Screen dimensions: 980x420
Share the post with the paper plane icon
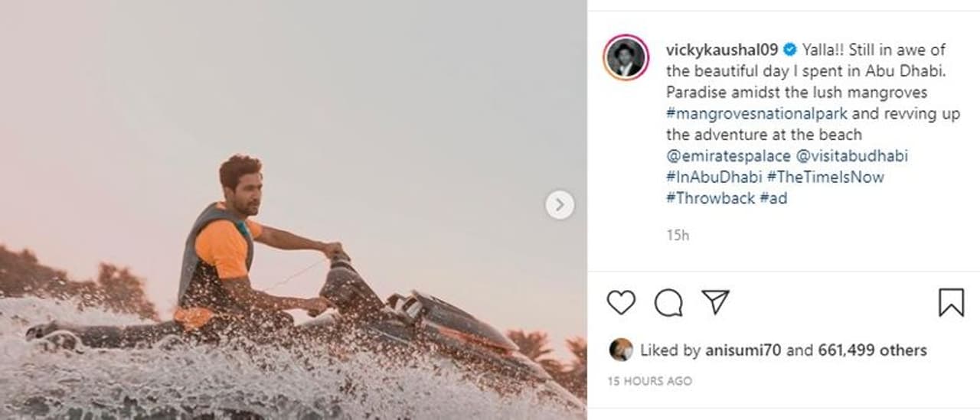715,303
